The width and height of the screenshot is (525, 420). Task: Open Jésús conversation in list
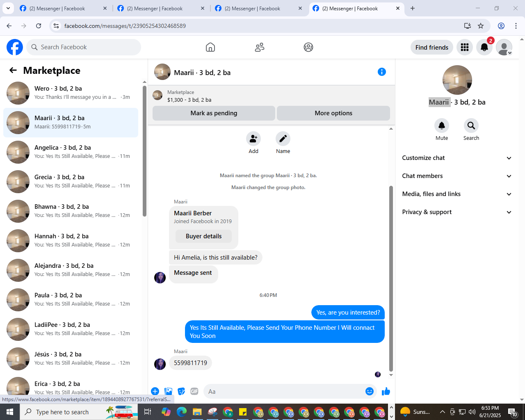point(71,359)
